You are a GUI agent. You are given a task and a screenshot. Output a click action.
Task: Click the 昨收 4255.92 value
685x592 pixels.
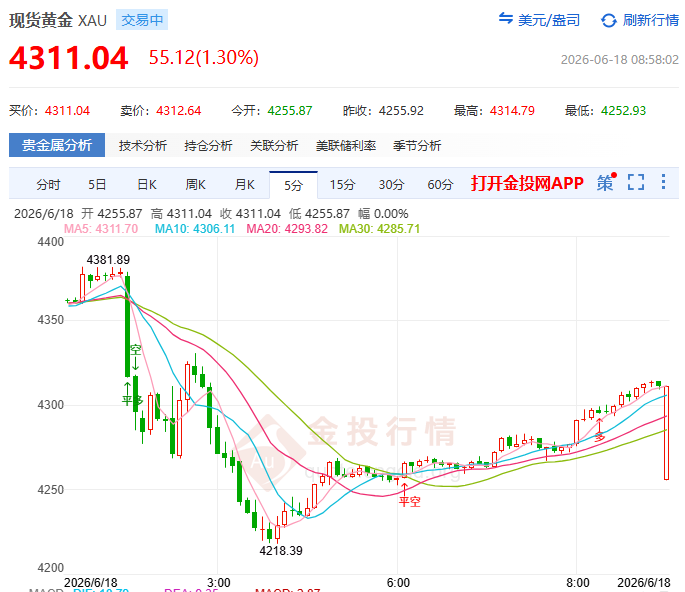[x=401, y=111]
